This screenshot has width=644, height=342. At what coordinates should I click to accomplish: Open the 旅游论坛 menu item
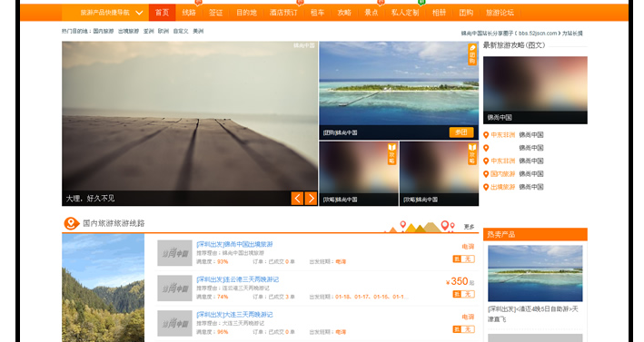500,13
